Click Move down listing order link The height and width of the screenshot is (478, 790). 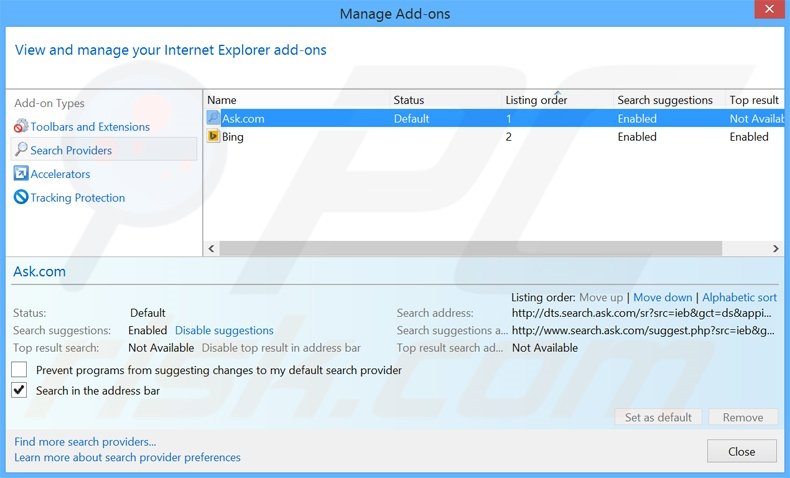(x=663, y=297)
